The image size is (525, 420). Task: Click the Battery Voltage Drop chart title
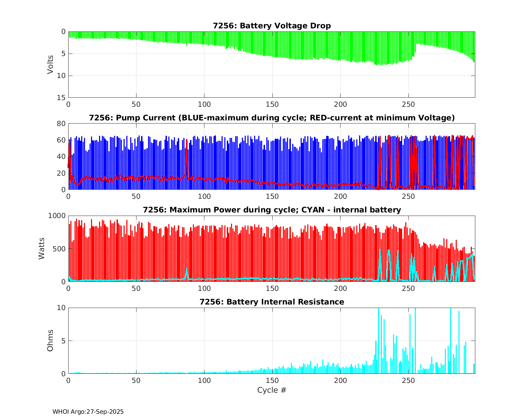272,26
